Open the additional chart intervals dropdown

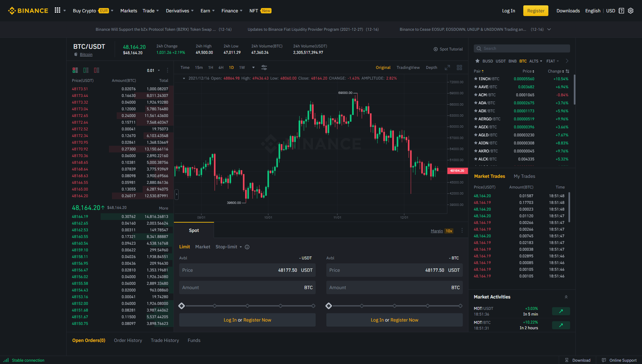[x=253, y=68]
